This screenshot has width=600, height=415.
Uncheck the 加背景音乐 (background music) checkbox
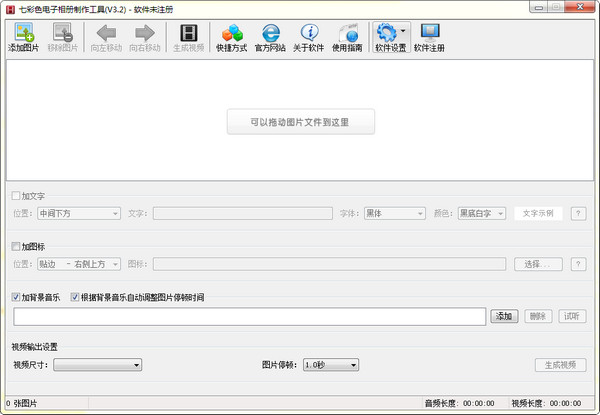pos(15,298)
